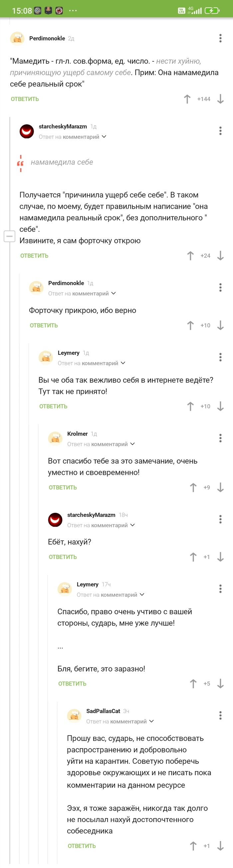Open Krolmer's profile via username
This screenshot has width=233, height=868.
tap(78, 434)
